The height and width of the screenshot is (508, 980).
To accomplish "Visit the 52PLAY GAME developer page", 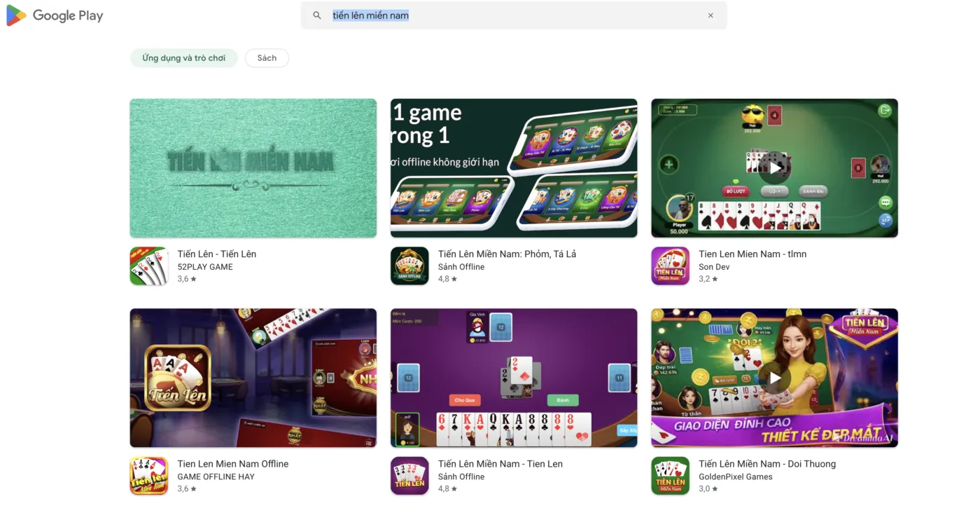I will (204, 266).
